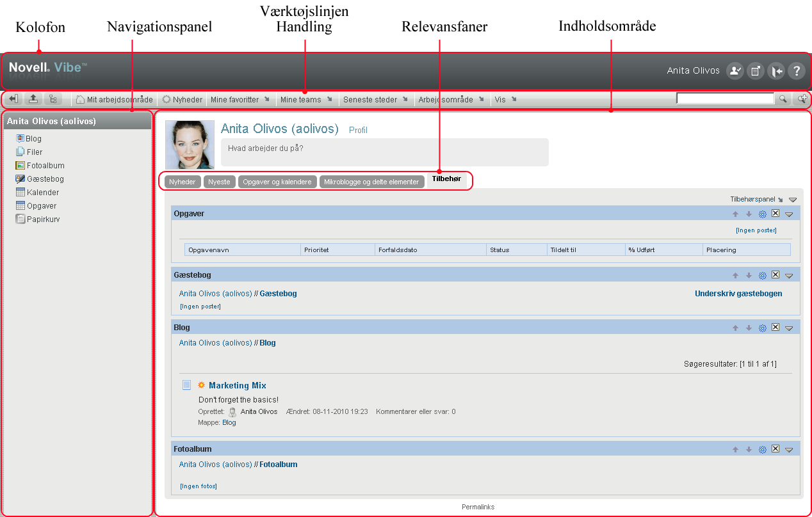Image resolution: width=812 pixels, height=517 pixels.
Task: Move the Opgaver panel down
Action: pos(749,214)
